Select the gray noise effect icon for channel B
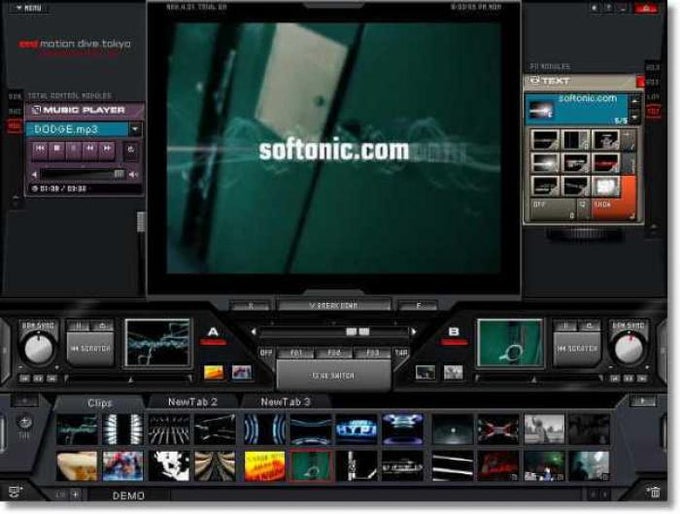Screen dimensions: 680x514 453,373
